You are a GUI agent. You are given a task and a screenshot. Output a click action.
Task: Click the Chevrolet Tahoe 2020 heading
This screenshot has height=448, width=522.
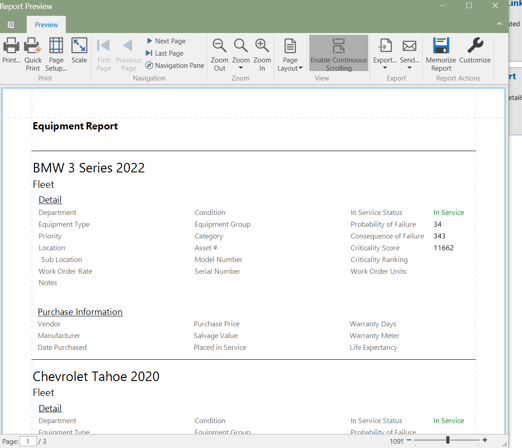[96, 376]
